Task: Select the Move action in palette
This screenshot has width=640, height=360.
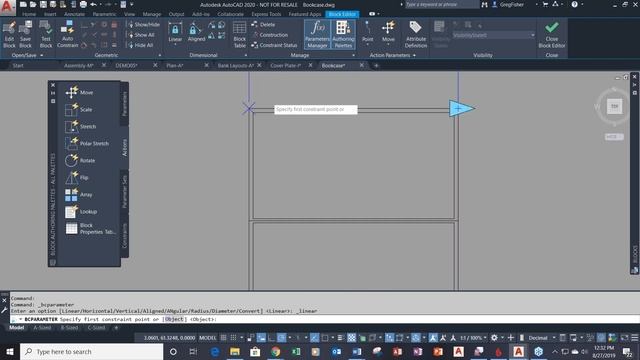Action: coord(79,92)
